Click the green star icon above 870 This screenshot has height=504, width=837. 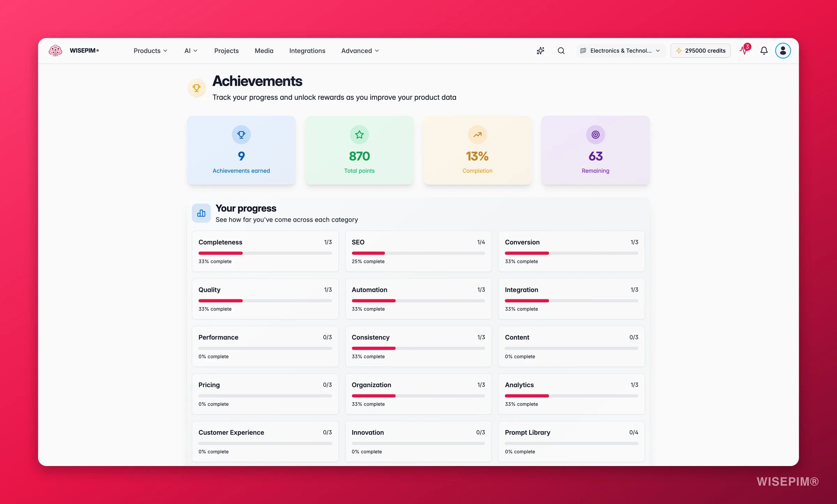(x=359, y=135)
